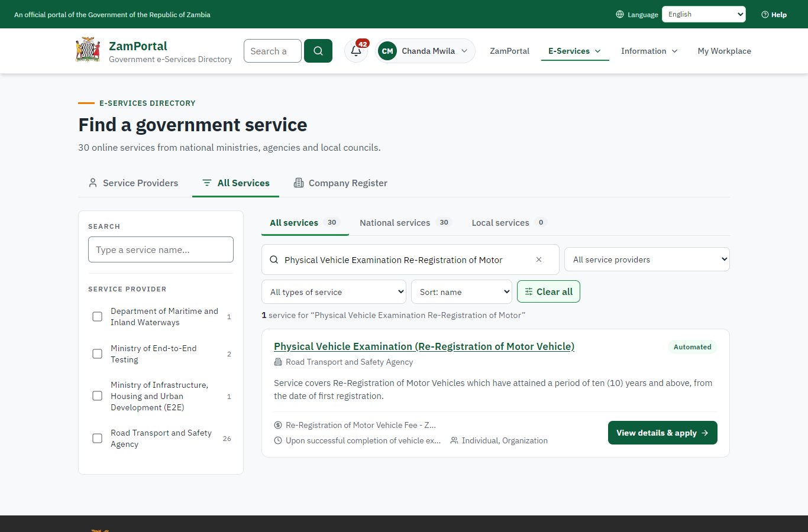808x532 pixels.
Task: Switch to Company Register tab
Action: [341, 183]
